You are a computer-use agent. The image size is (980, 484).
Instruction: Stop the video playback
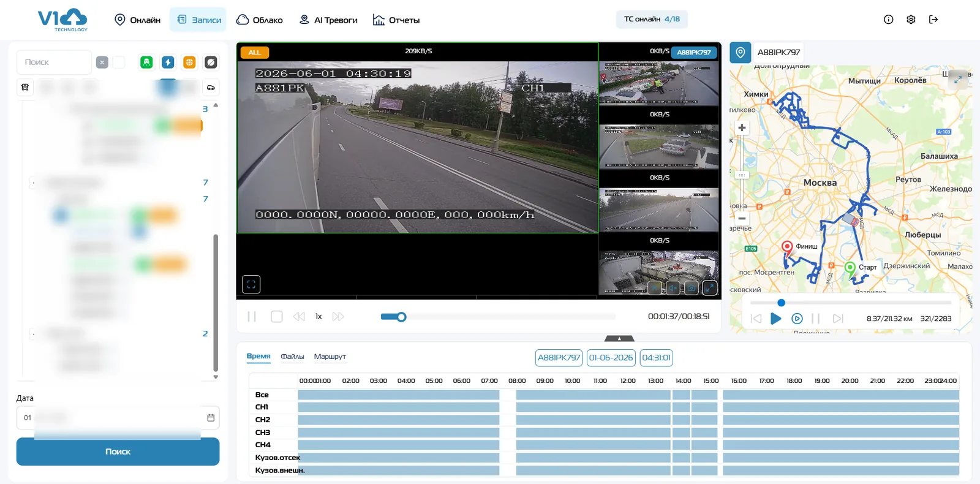277,317
